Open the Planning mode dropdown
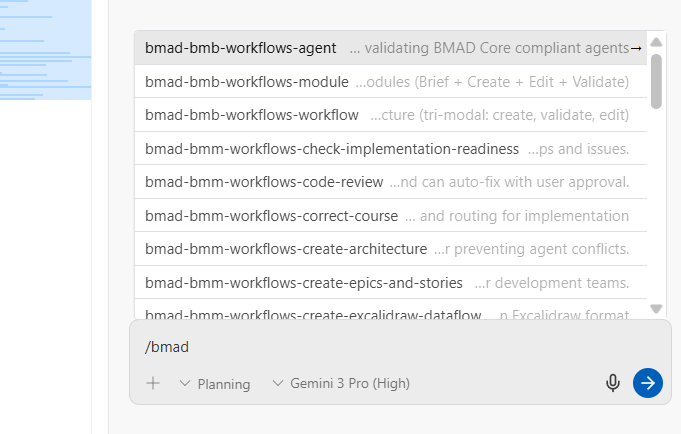This screenshot has height=434, width=681. pyautogui.click(x=215, y=383)
